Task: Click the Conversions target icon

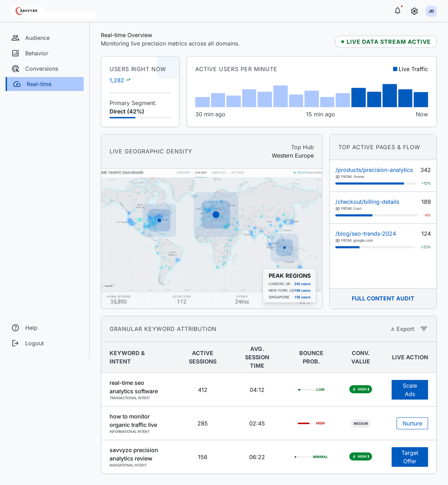Action: click(15, 69)
